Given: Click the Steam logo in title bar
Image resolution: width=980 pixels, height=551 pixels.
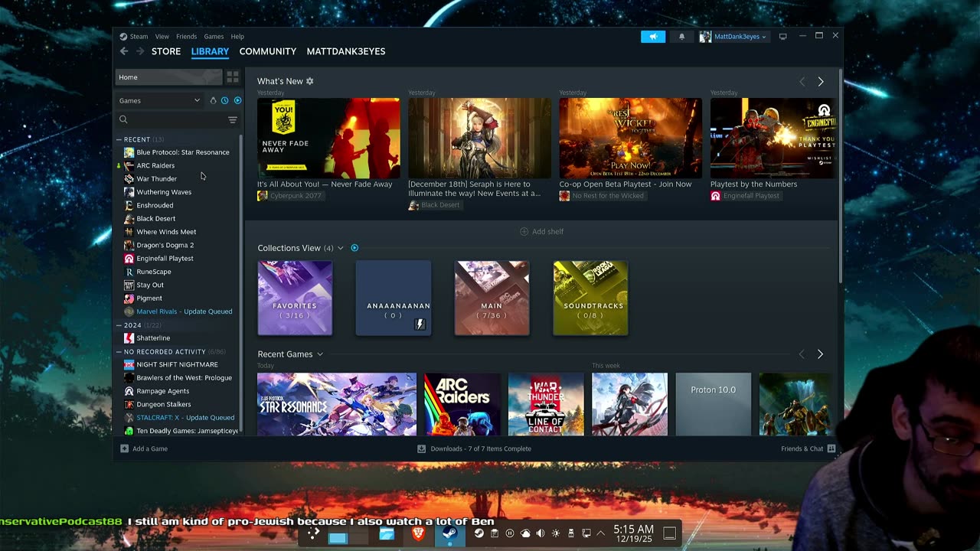Looking at the screenshot, I should click(123, 37).
